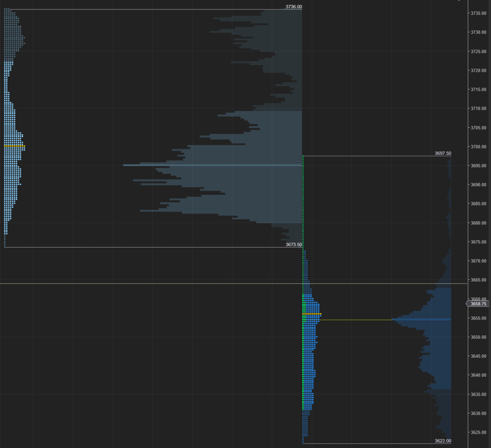
Task: Click the 3635.00 price axis label
Action: click(x=478, y=394)
